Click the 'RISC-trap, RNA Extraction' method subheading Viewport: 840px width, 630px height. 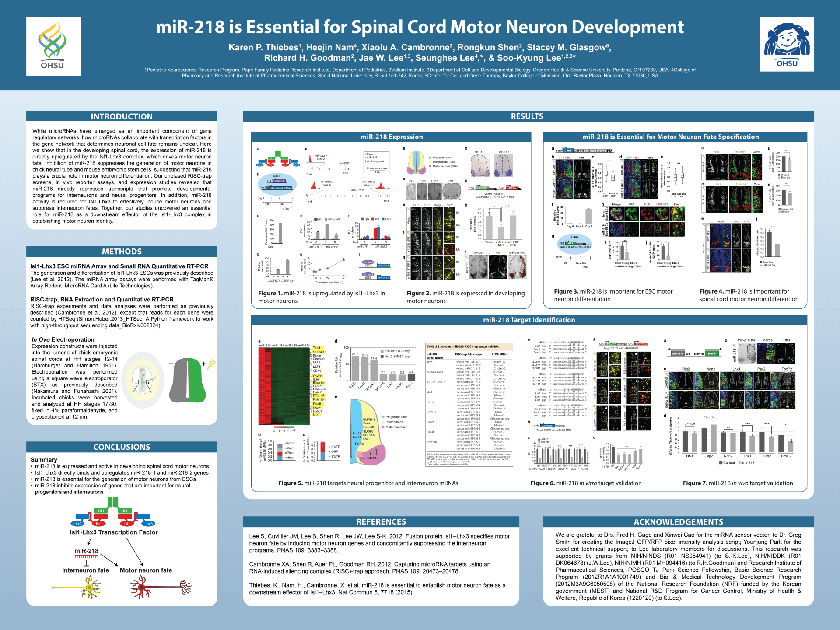pos(102,300)
